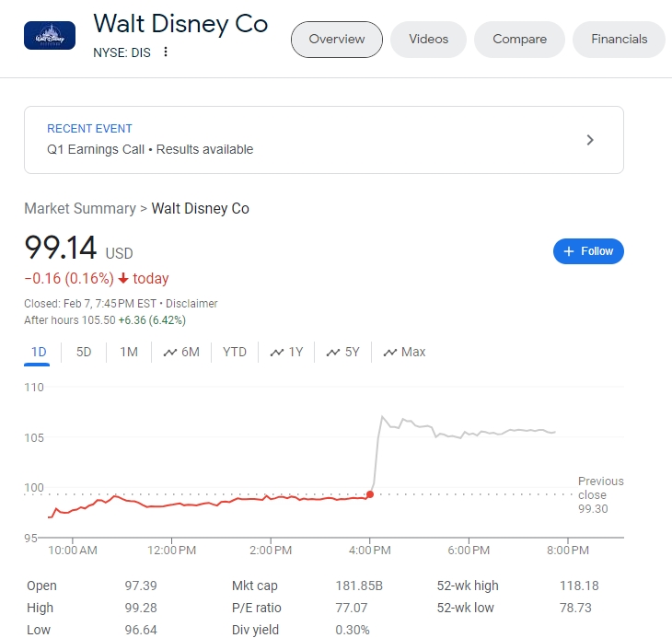Switch to the YTD chart range
The image size is (672, 638).
point(235,352)
